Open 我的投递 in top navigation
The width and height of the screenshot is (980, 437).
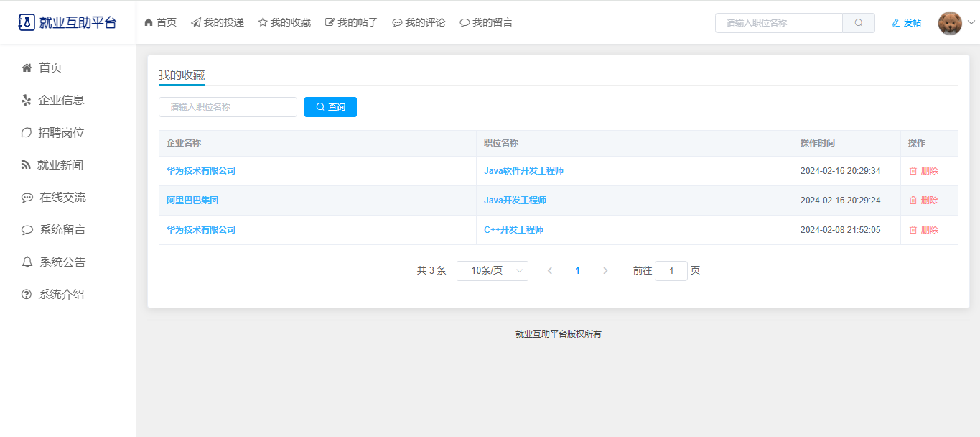218,23
